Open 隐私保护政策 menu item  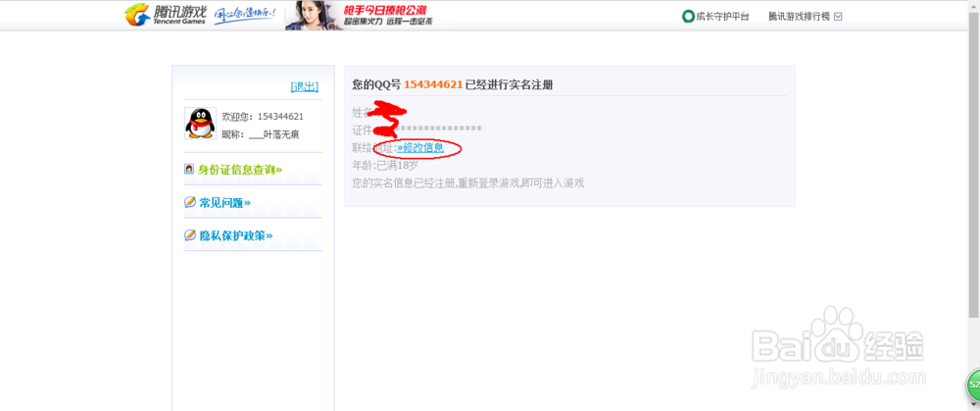(235, 235)
